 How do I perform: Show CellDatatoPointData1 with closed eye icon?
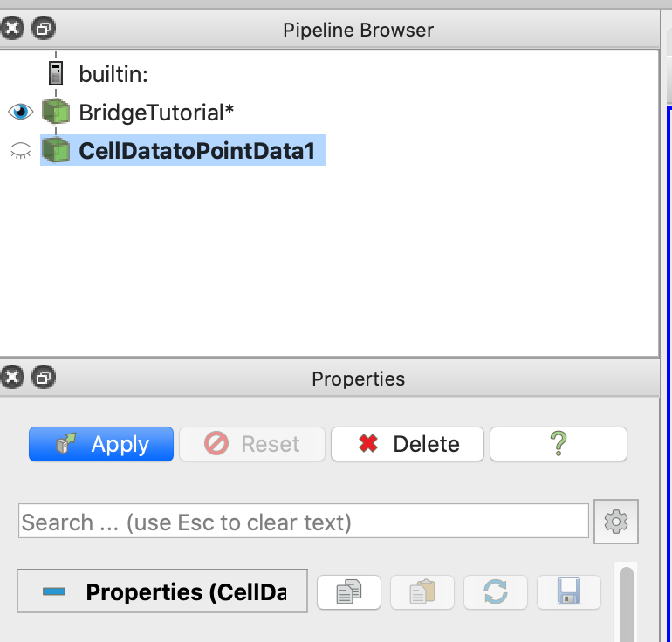coord(20,151)
